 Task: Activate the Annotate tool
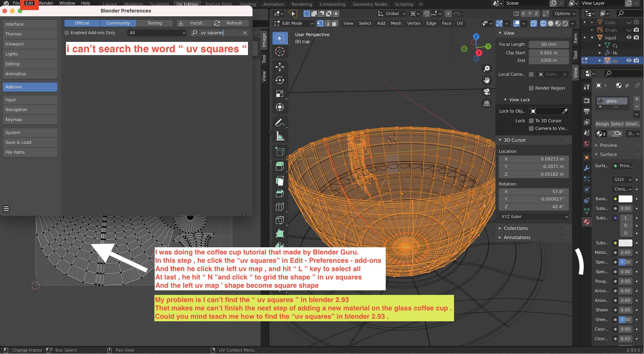pyautogui.click(x=280, y=122)
